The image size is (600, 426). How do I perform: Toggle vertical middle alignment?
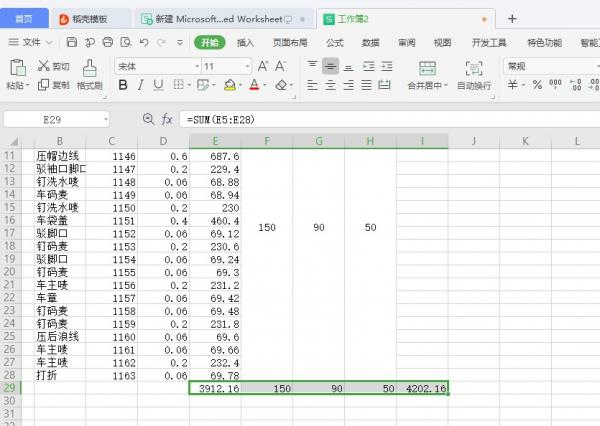(330, 66)
